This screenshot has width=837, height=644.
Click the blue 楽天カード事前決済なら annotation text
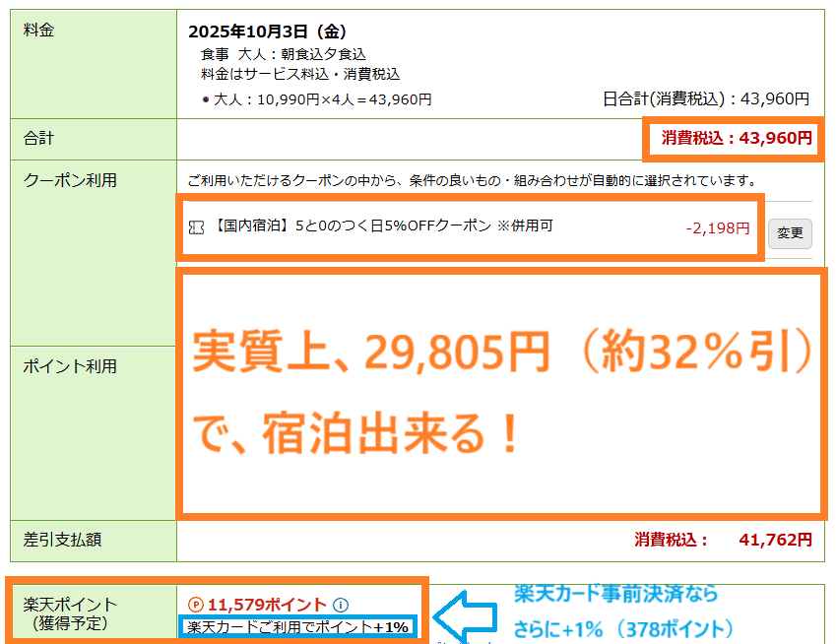click(615, 594)
